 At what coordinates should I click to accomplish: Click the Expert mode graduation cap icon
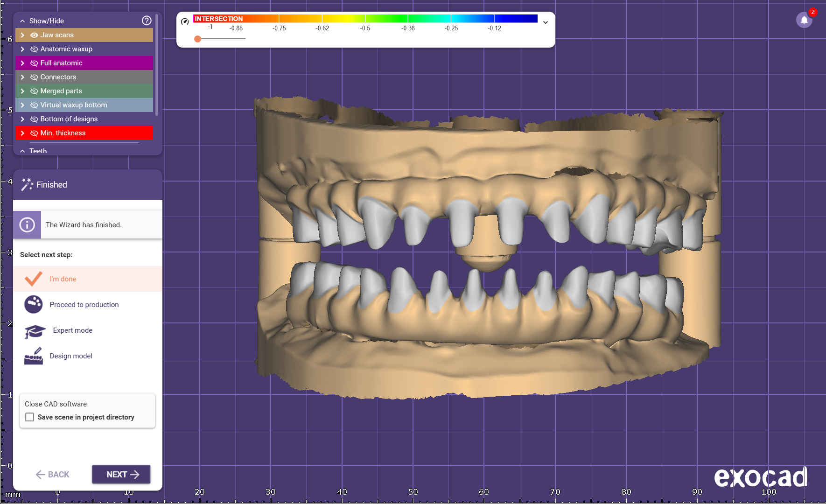pyautogui.click(x=35, y=331)
